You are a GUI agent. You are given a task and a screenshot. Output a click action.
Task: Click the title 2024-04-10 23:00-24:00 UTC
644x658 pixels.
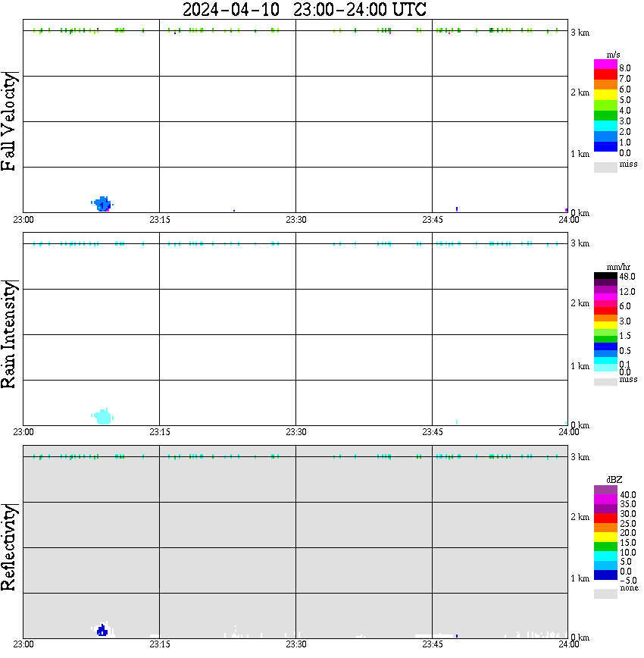click(304, 10)
